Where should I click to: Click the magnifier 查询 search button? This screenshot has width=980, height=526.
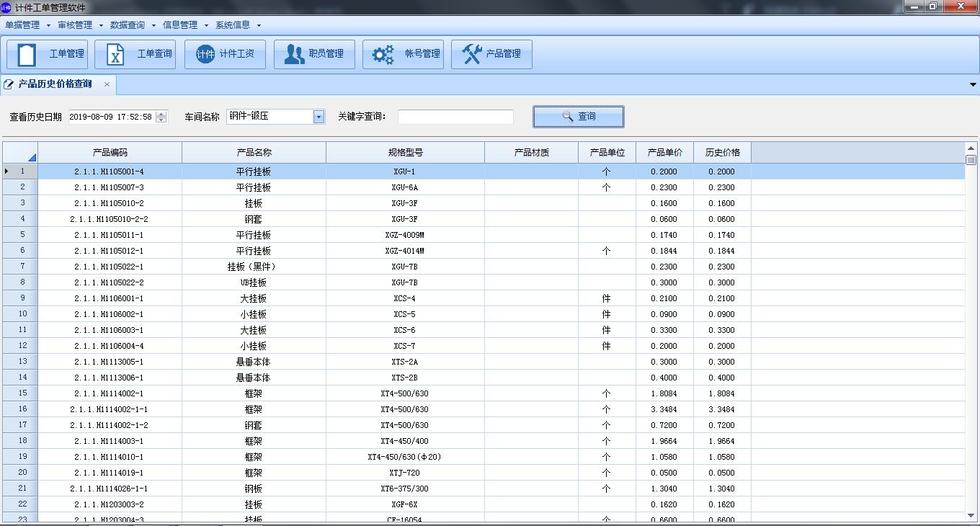click(578, 116)
